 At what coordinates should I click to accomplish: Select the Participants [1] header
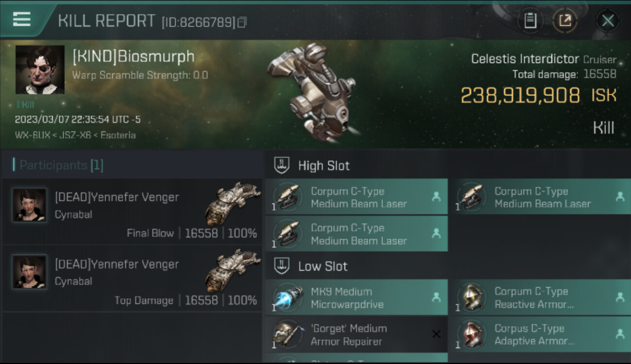58,165
